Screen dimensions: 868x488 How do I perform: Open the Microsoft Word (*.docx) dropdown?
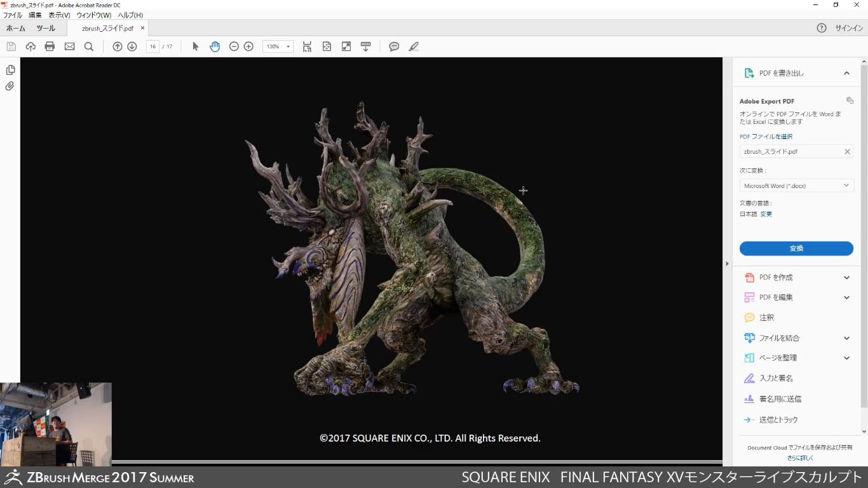pos(796,186)
